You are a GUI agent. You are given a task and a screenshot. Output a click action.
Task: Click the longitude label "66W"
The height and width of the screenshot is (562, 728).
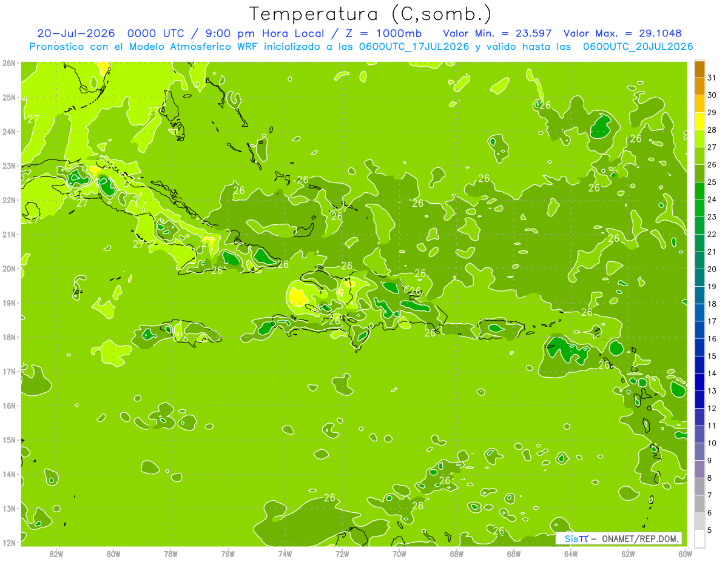point(514,554)
